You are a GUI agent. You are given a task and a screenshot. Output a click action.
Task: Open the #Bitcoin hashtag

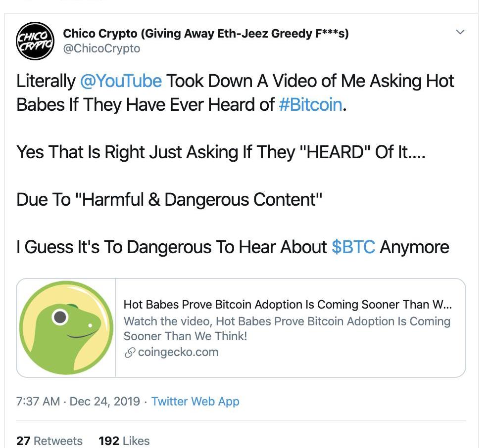click(x=310, y=104)
